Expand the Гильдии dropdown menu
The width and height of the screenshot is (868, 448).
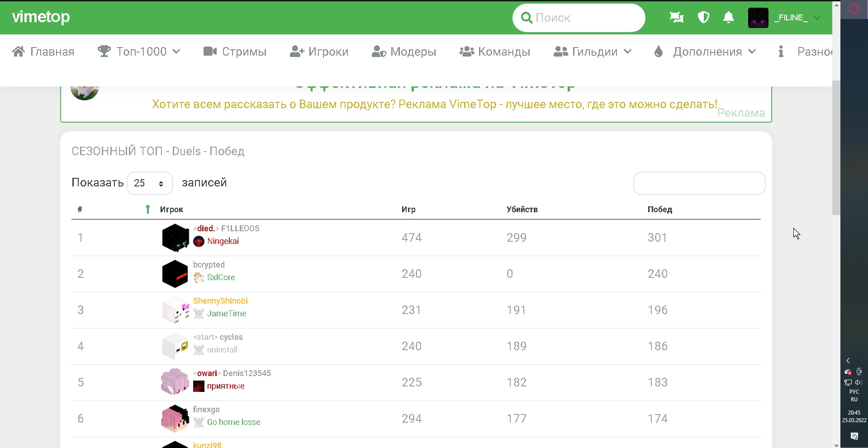point(593,52)
